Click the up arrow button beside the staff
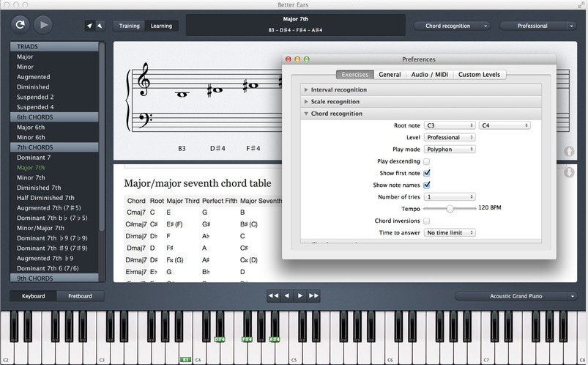588x365 pixels. click(570, 152)
